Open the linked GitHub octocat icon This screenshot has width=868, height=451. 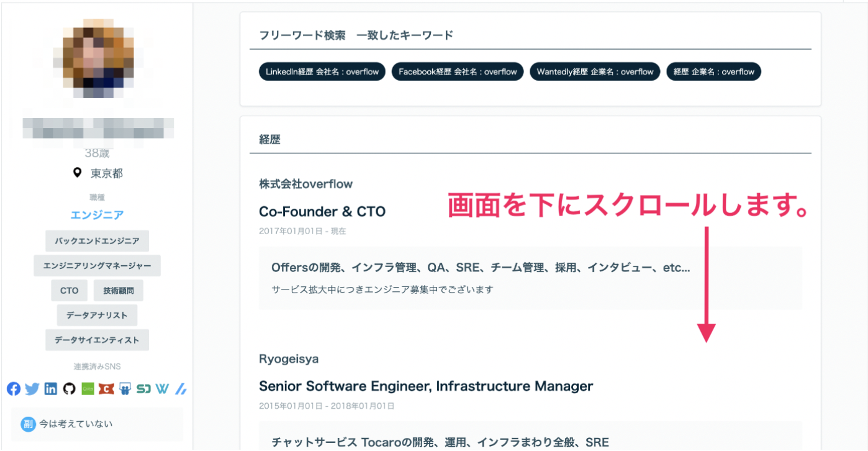69,389
